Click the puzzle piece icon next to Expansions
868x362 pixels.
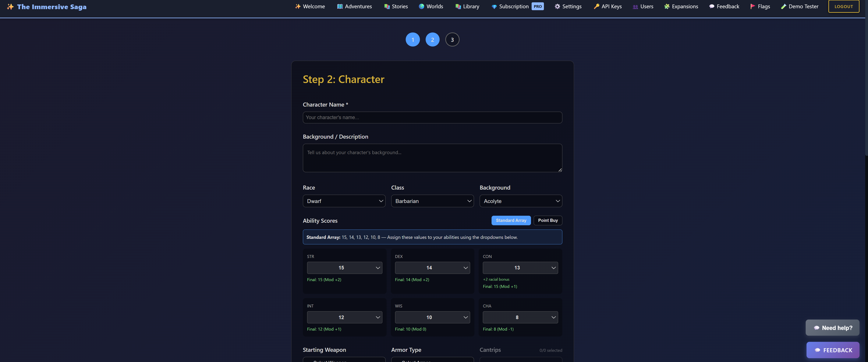667,6
